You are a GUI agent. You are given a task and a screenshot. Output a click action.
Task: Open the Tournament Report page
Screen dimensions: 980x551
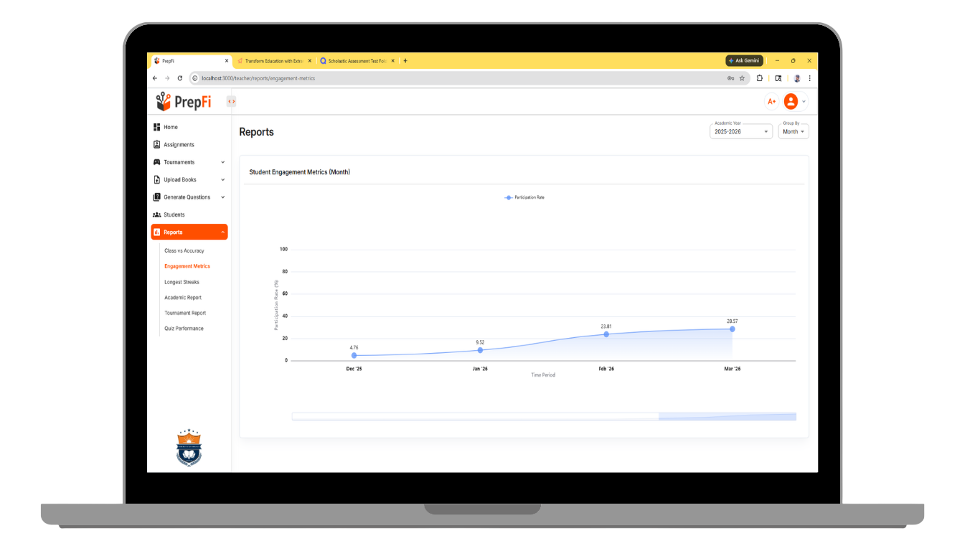[184, 313]
